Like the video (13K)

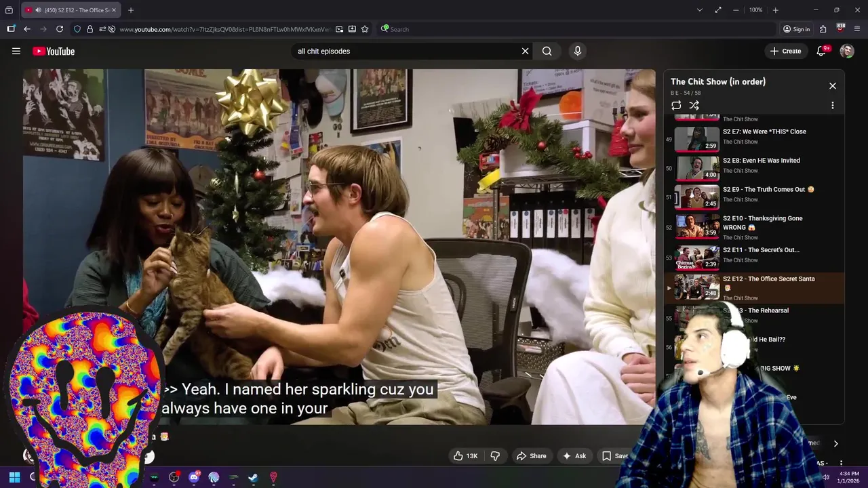coord(465,456)
